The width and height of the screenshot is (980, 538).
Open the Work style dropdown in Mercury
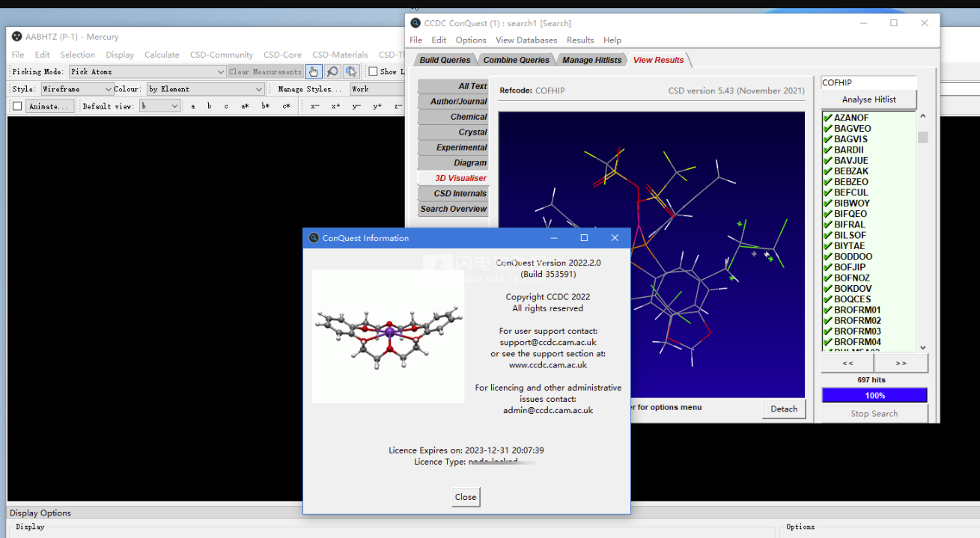(x=377, y=89)
